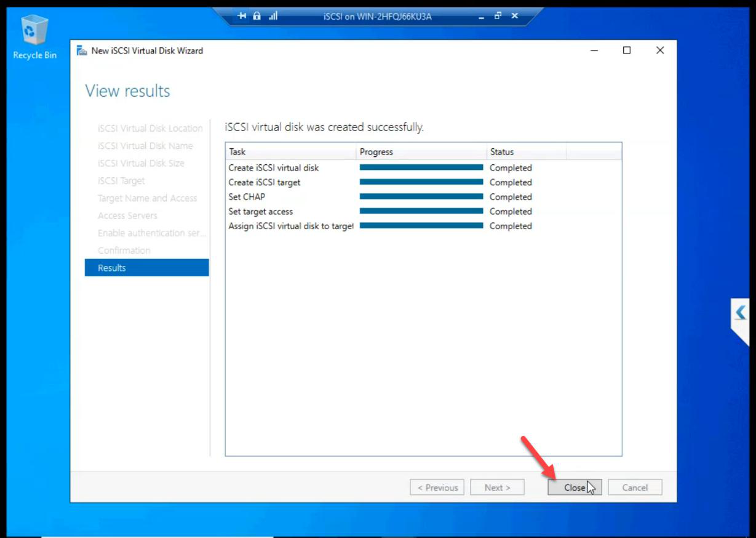Sort by the Progress column header
Image resolution: width=756 pixels, height=538 pixels.
click(x=421, y=151)
